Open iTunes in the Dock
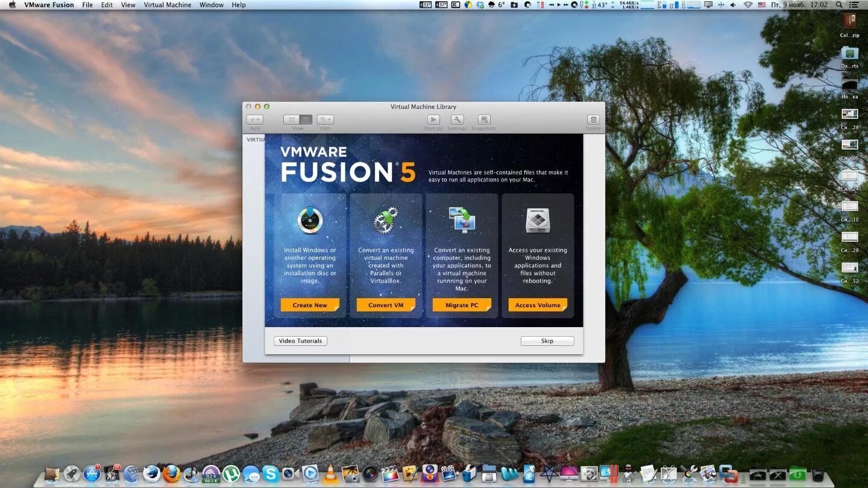The image size is (868, 488). pos(192,474)
